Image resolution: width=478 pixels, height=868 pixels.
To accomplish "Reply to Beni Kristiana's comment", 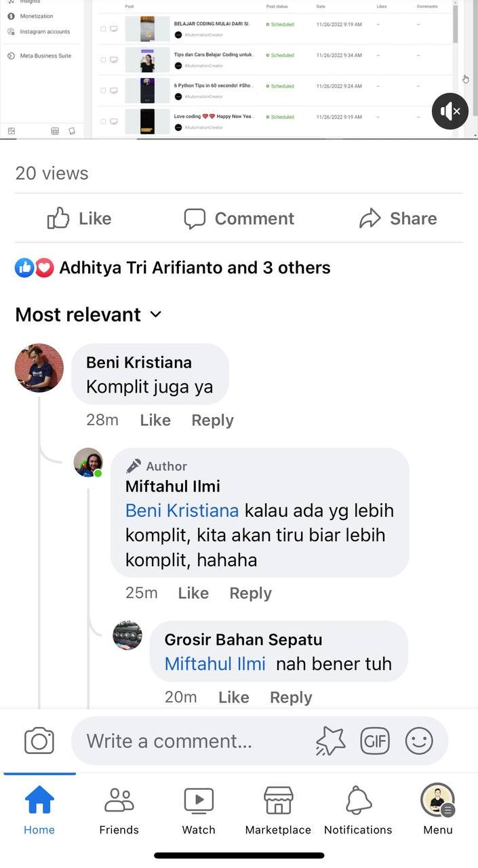I will (x=212, y=420).
